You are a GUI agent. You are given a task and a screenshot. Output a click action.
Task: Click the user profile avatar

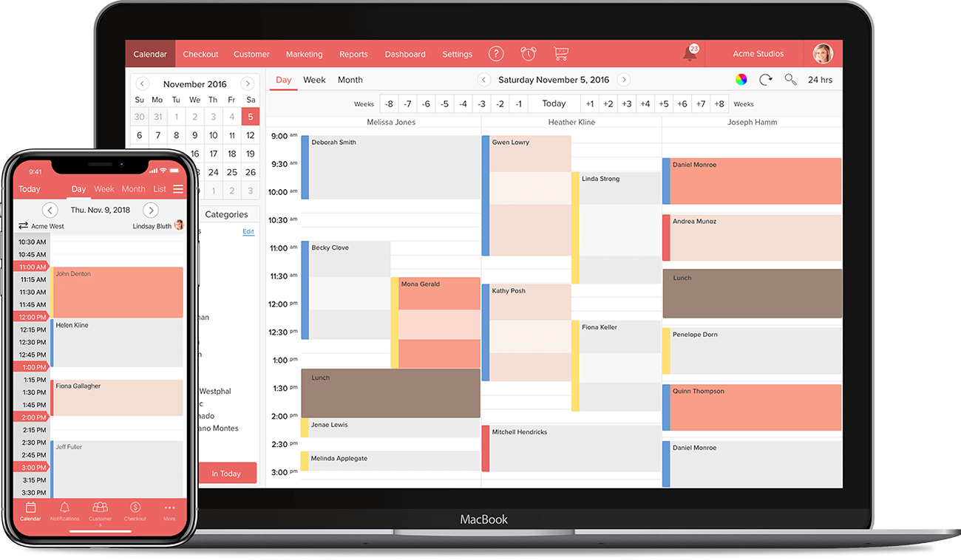click(x=822, y=54)
